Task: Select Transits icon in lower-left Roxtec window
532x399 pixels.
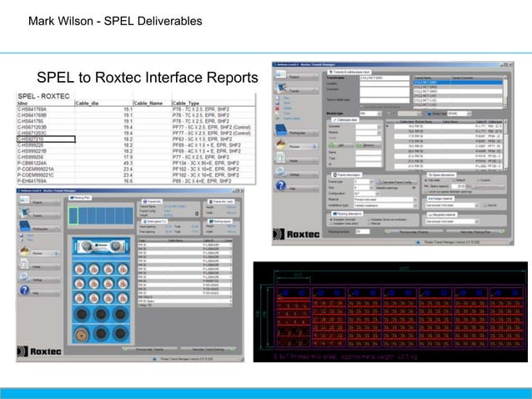Action: [x=25, y=213]
